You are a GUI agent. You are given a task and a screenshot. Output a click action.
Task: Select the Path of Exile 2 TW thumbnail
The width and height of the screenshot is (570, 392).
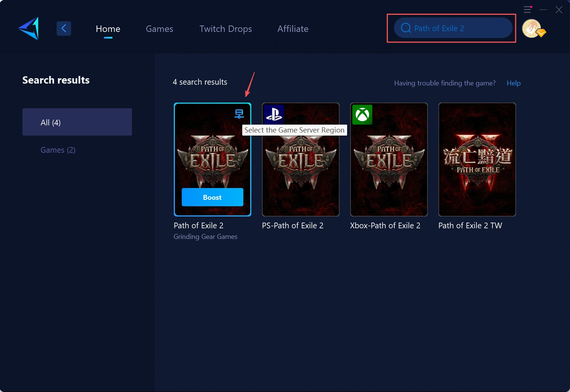[477, 160]
